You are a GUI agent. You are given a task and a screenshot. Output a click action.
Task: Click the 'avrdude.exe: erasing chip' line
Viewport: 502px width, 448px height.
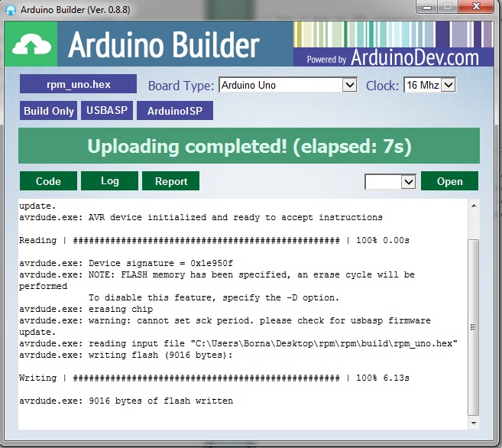point(86,309)
